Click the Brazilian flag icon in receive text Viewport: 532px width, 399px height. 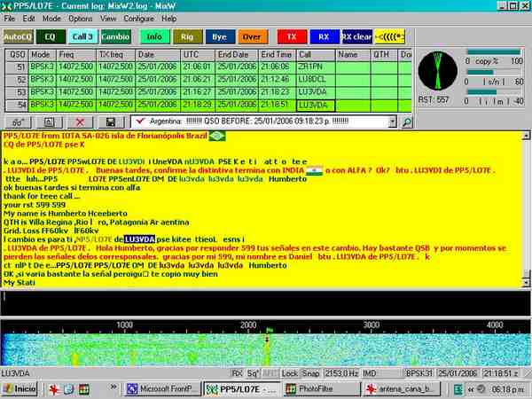tap(216, 136)
